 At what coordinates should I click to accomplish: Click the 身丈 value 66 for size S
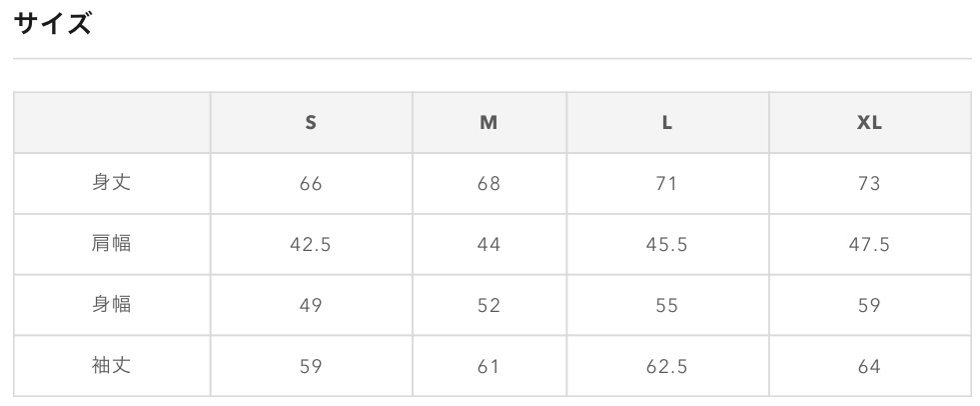coord(311,184)
